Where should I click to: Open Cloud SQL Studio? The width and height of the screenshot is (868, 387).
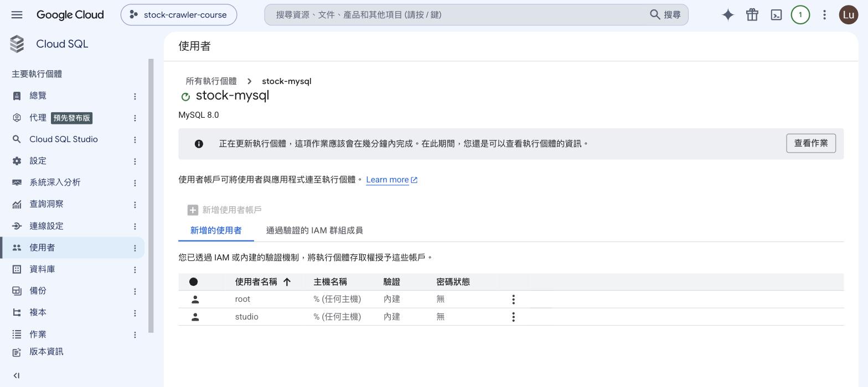point(64,139)
